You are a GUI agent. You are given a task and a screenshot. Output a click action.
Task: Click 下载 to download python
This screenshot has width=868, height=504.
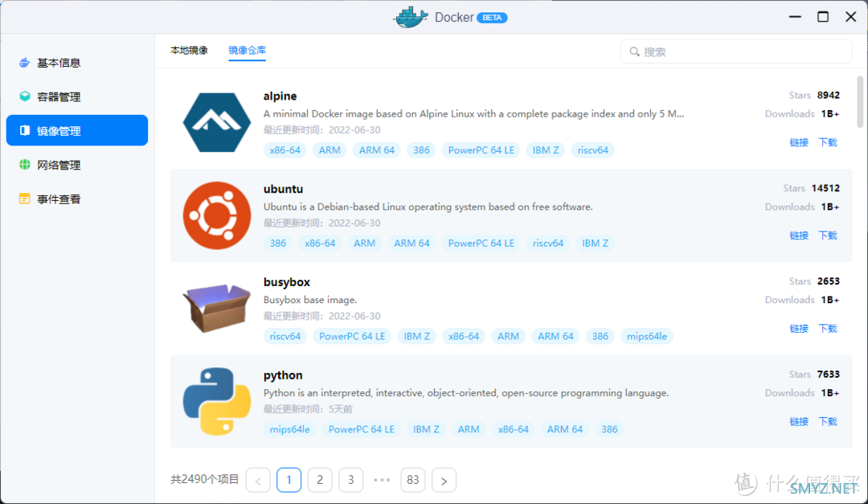828,421
